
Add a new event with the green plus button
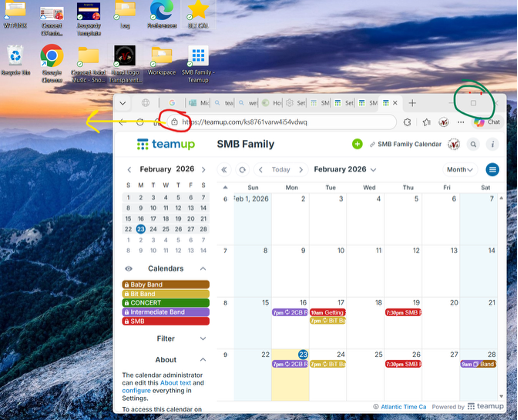tap(357, 144)
